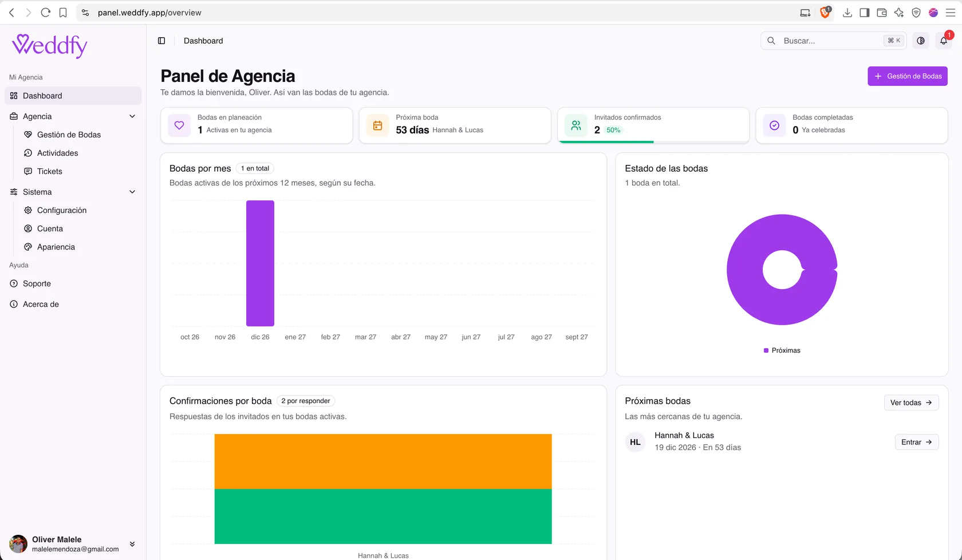
Task: Toggle the sidebar panel icon
Action: [161, 41]
